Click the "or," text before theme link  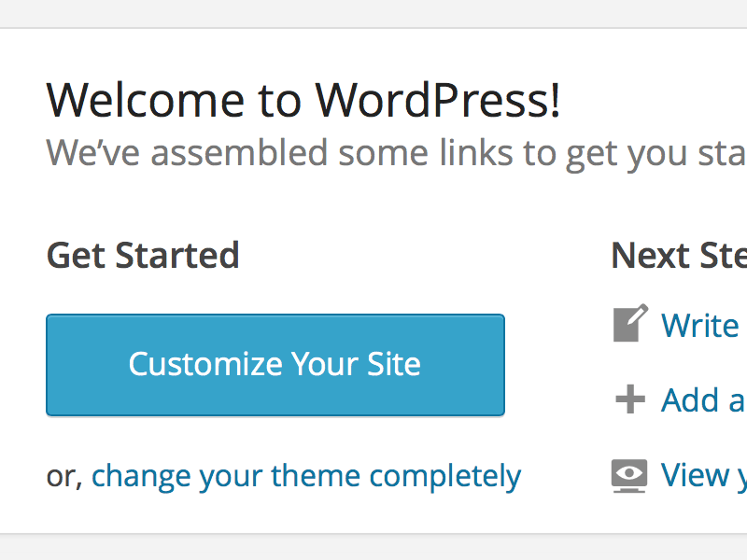coord(64,477)
